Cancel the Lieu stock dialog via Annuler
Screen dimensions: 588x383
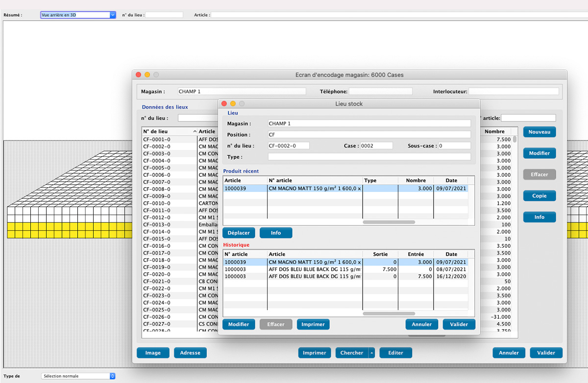[421, 324]
